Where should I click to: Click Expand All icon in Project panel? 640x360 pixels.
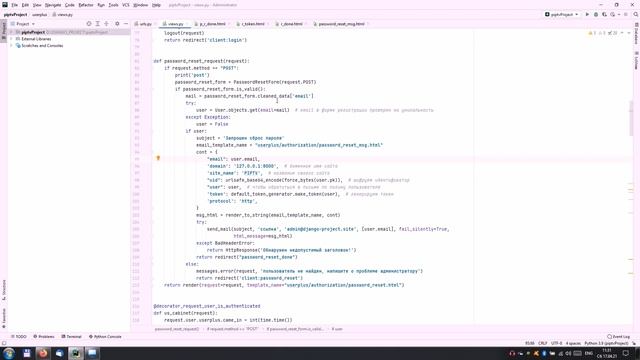(x=97, y=24)
